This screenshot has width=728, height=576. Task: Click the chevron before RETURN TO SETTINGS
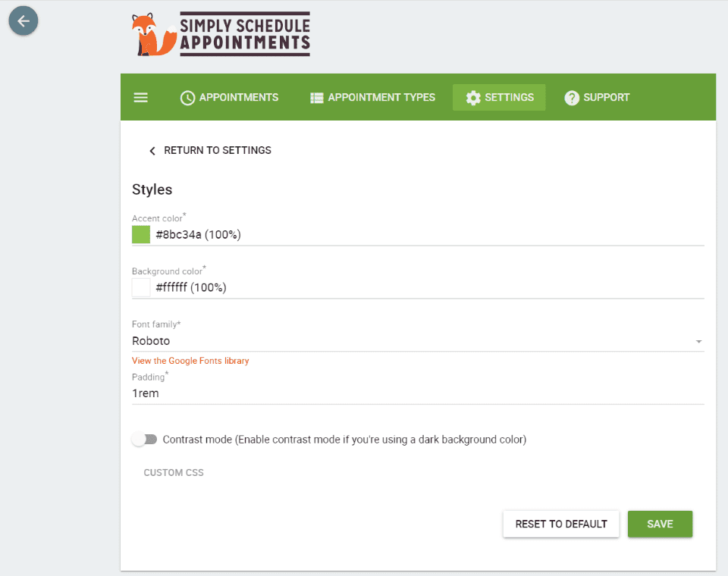(x=152, y=150)
